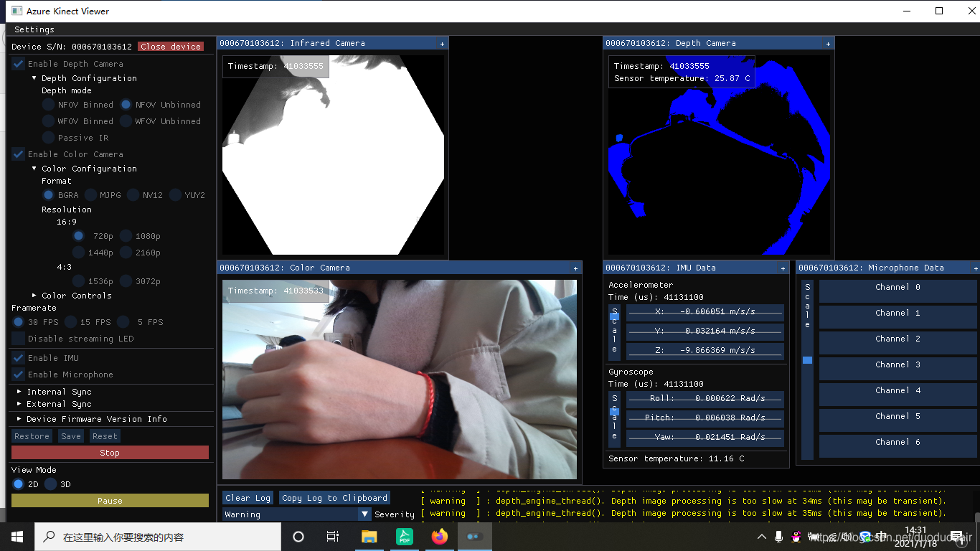This screenshot has height=551, width=980.
Task: Click the + icon on the Color Camera panel
Action: coord(575,268)
